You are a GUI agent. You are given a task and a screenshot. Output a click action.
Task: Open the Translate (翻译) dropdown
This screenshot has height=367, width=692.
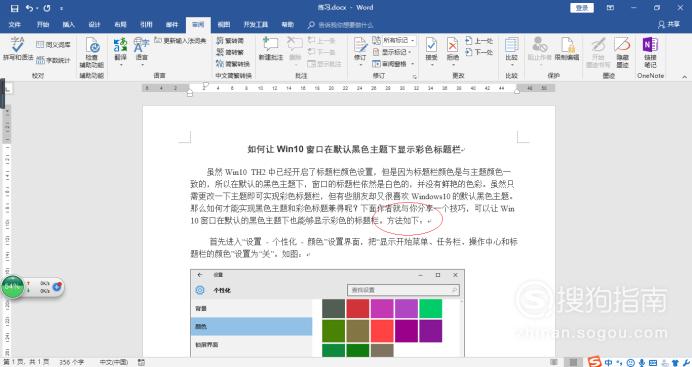click(120, 51)
